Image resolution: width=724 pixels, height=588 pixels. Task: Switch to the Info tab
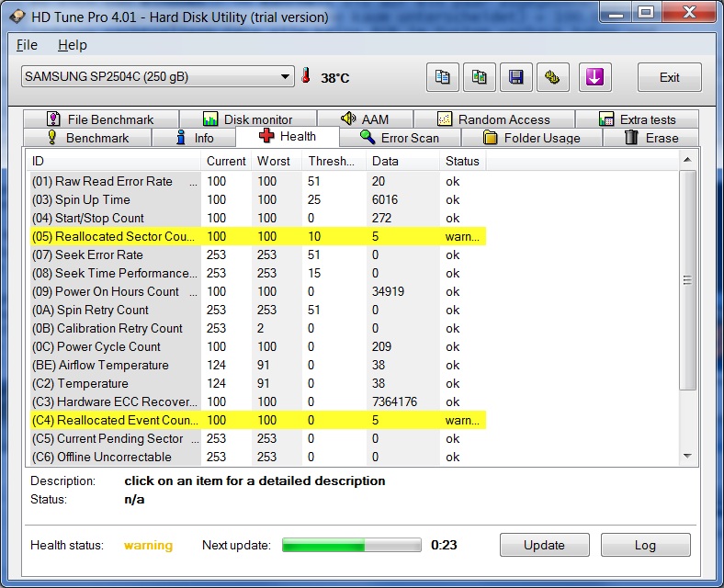(x=194, y=138)
